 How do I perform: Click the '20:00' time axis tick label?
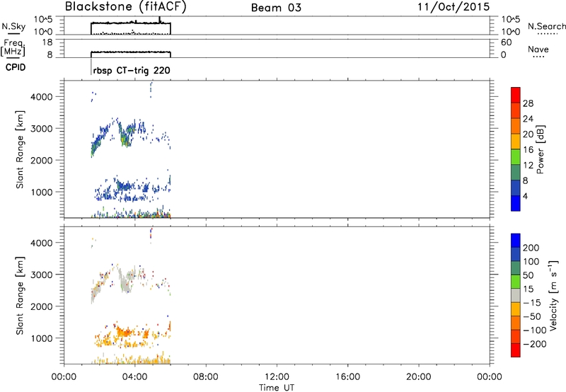418,377
